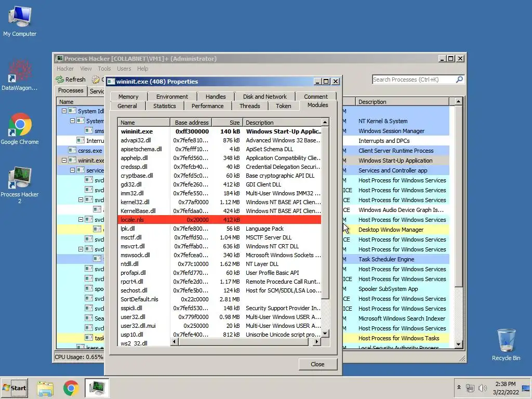Viewport: 532px width, 399px height.
Task: Launch Google Chrome from desktop
Action: [20, 129]
